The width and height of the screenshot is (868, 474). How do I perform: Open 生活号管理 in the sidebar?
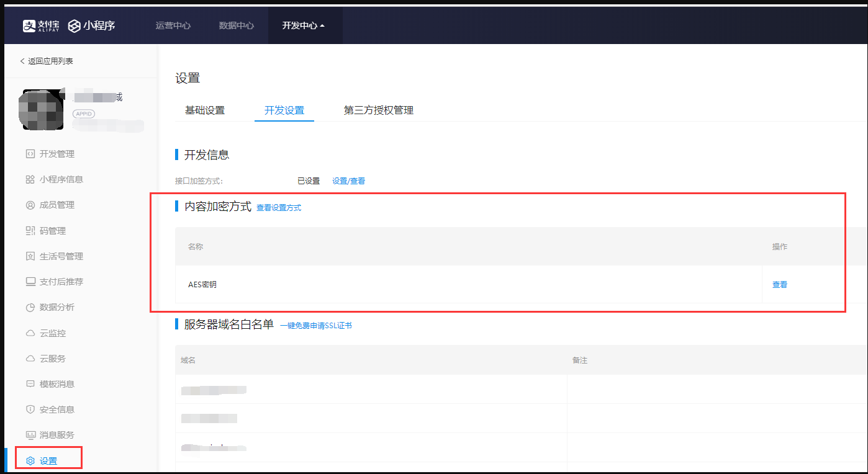click(x=61, y=256)
